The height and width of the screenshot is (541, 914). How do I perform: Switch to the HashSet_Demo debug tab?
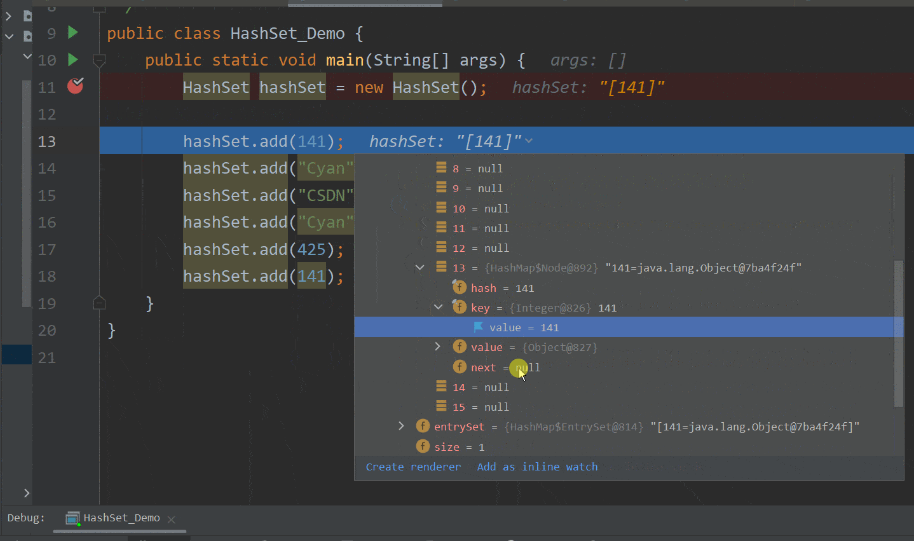121,518
